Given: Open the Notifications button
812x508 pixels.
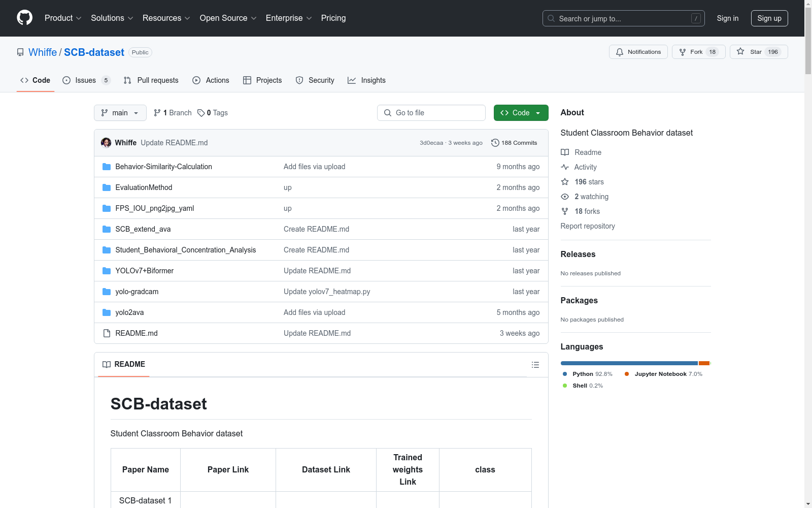Looking at the screenshot, I should tap(638, 52).
